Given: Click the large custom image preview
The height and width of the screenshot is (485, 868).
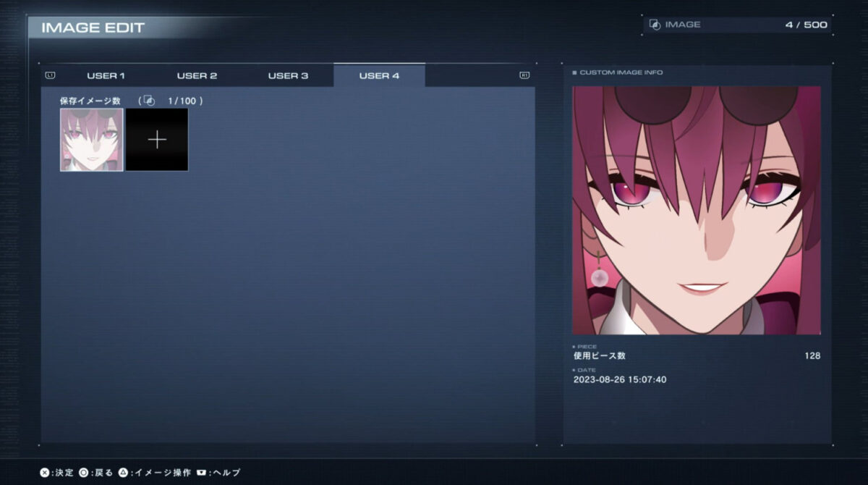Looking at the screenshot, I should pos(697,211).
